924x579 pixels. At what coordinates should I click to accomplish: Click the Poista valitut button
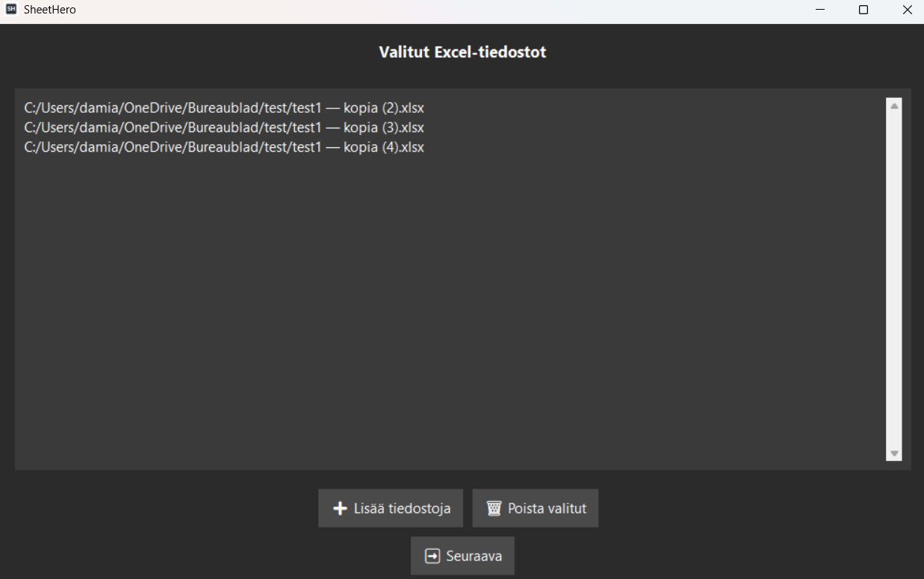tap(536, 508)
